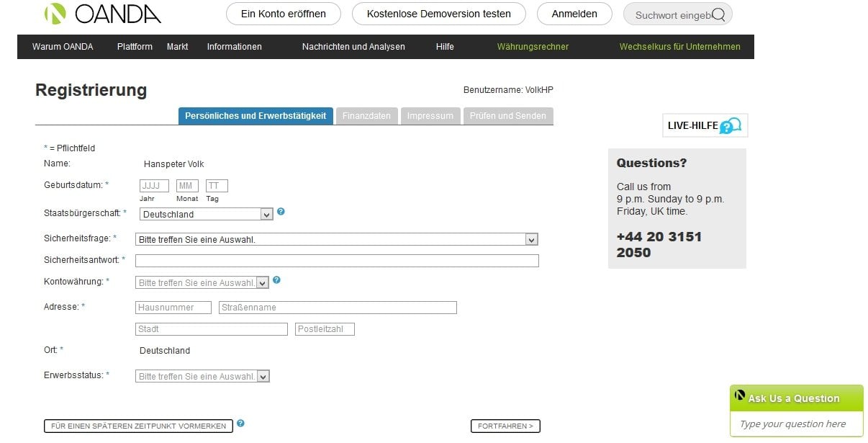Go to Währungsrechner

click(x=533, y=47)
